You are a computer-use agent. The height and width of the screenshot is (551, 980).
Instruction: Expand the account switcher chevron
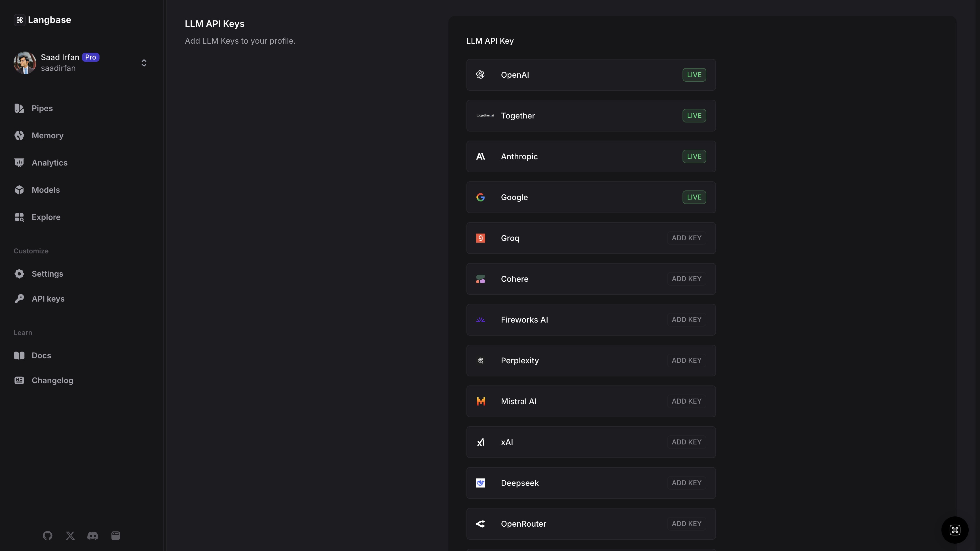pyautogui.click(x=144, y=63)
